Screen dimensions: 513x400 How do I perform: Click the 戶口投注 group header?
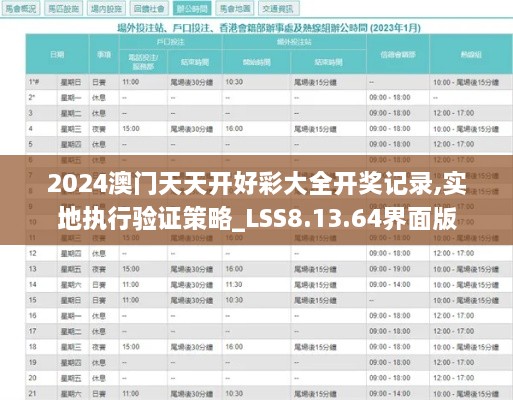click(170, 42)
